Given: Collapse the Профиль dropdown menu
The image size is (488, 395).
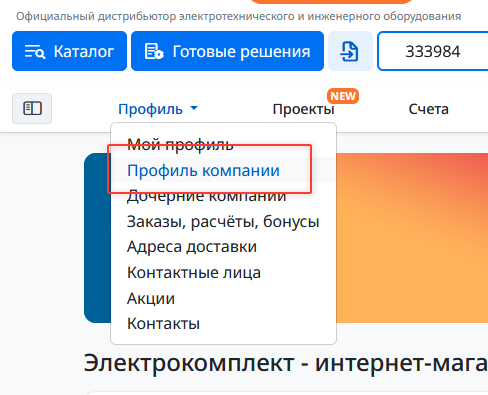Looking at the screenshot, I should click(158, 109).
